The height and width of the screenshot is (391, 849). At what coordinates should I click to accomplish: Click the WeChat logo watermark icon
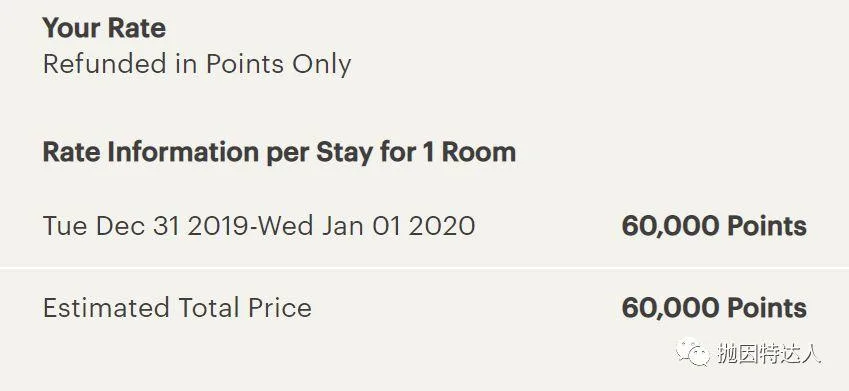click(x=694, y=351)
